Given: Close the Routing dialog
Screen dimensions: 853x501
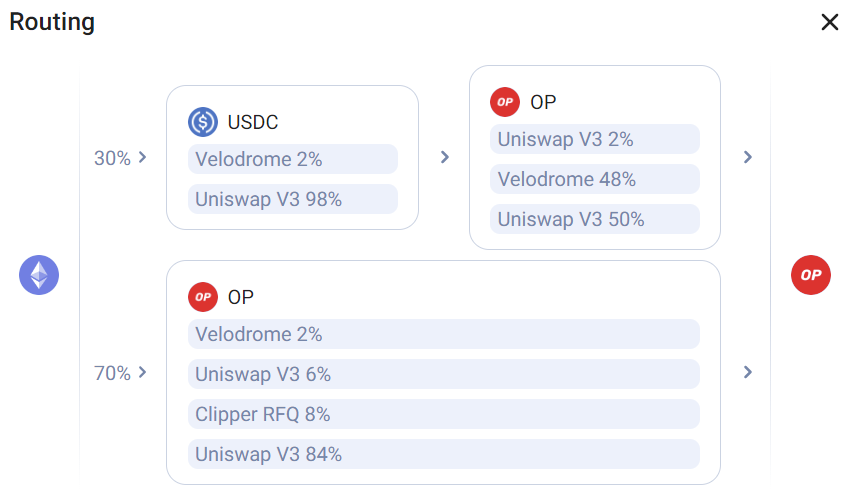Looking at the screenshot, I should [x=829, y=22].
